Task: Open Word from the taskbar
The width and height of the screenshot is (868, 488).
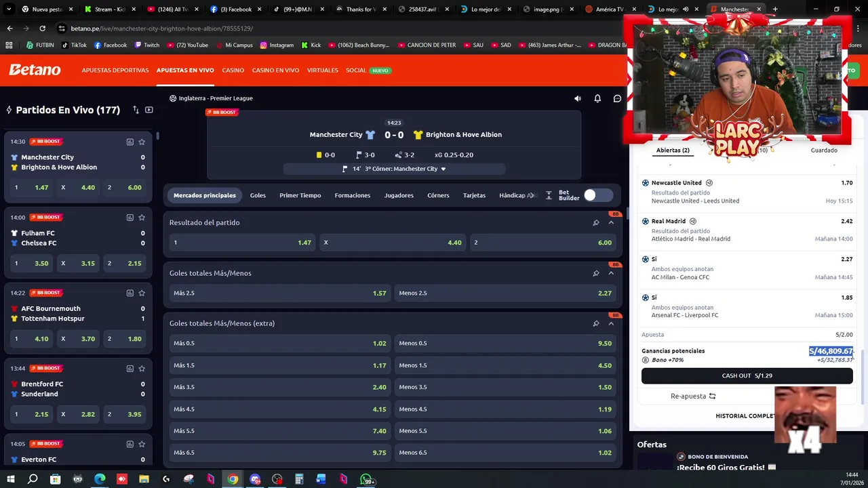Action: tap(321, 479)
